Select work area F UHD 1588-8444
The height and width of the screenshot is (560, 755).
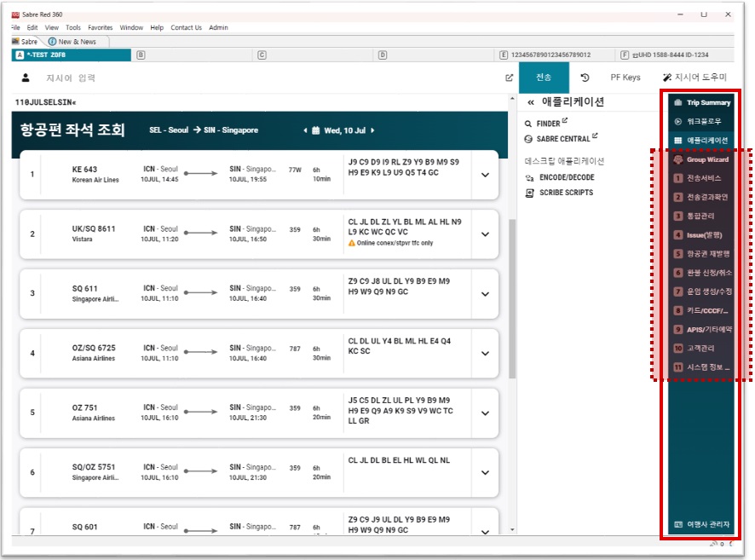pos(675,55)
